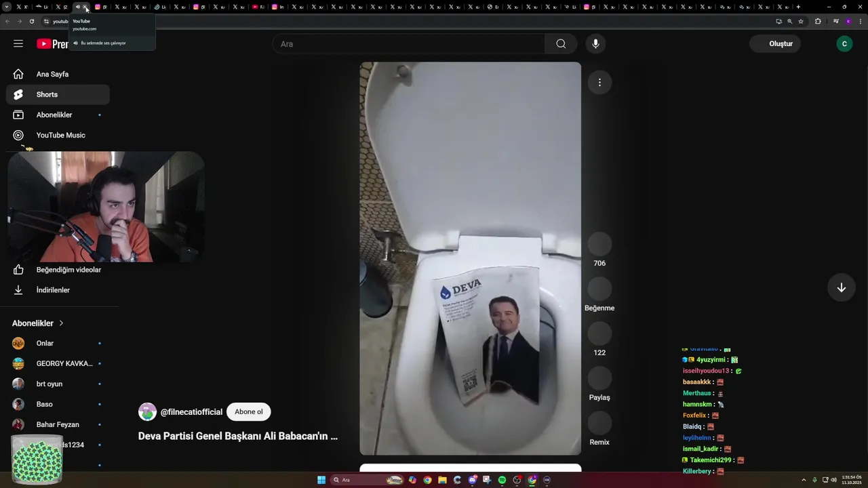Click the Remix button

599,424
